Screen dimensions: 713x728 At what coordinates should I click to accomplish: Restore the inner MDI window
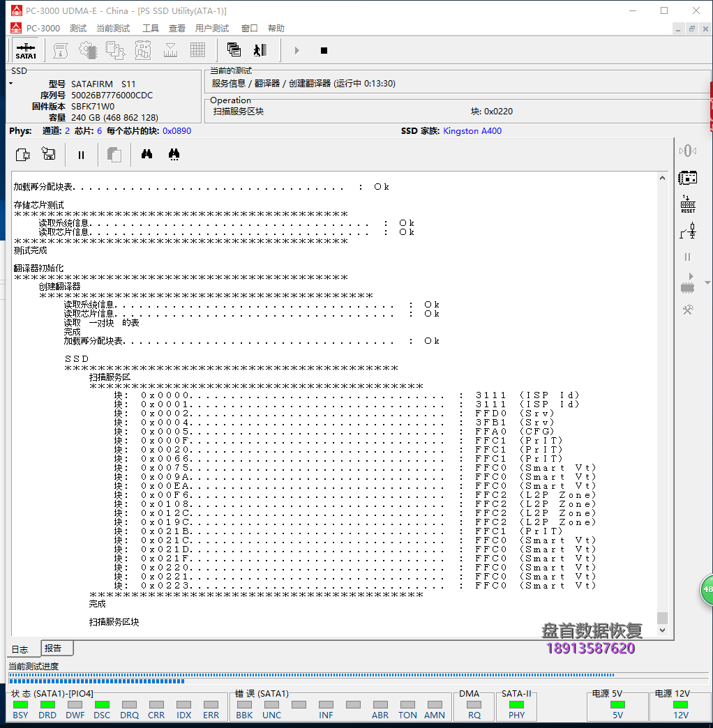(x=692, y=29)
